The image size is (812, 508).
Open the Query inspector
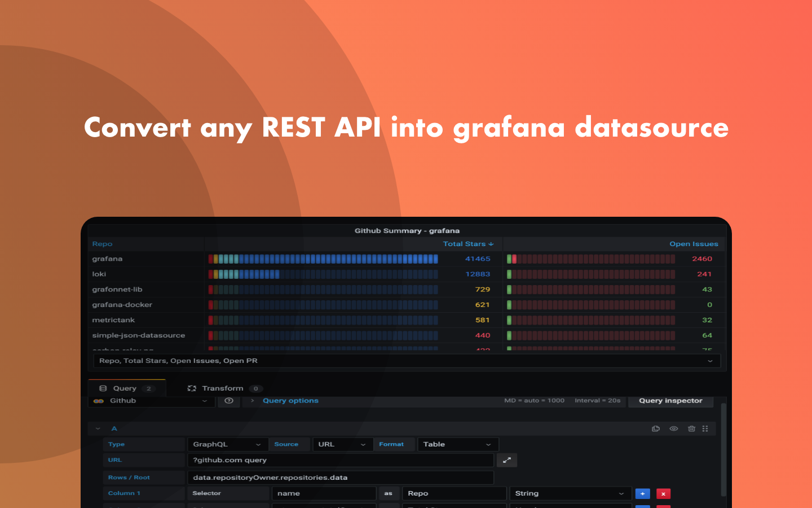[x=670, y=401]
